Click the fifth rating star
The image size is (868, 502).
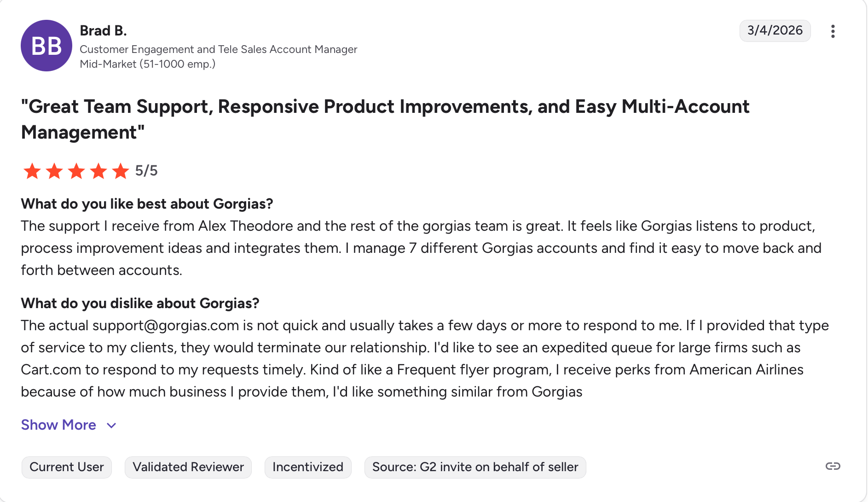point(121,171)
